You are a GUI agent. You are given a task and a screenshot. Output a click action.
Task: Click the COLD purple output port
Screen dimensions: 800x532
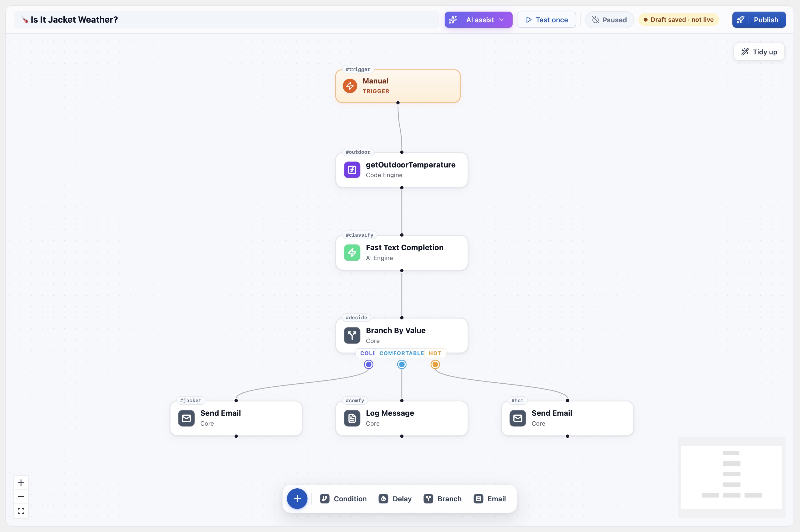tap(368, 364)
